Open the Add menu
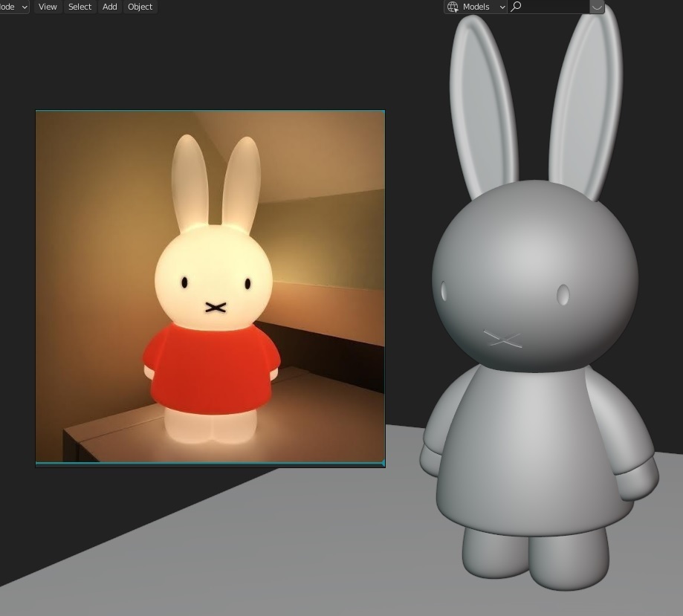This screenshot has height=616, width=683. (109, 7)
